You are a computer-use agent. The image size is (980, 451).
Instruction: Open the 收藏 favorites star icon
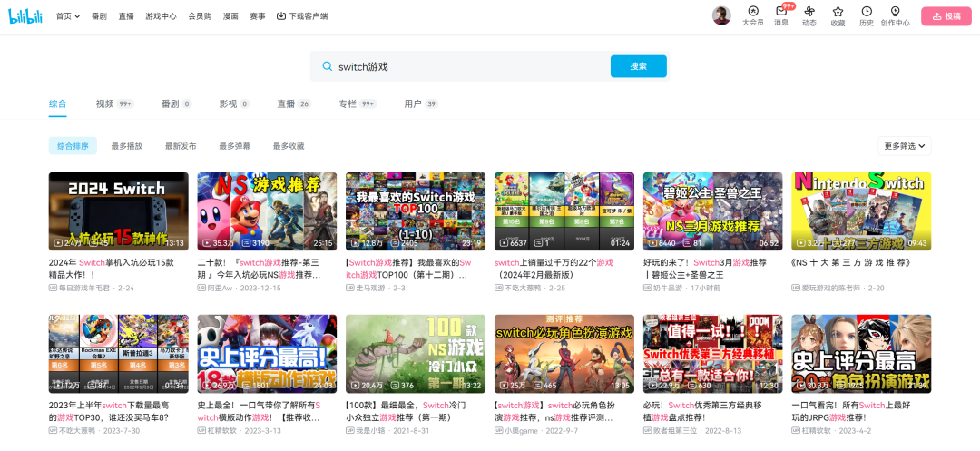[838, 11]
